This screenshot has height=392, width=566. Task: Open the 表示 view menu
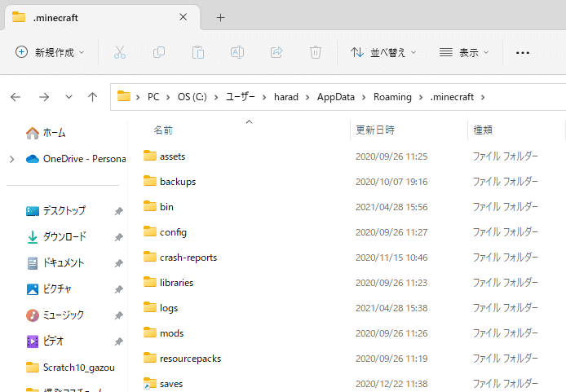click(x=464, y=53)
